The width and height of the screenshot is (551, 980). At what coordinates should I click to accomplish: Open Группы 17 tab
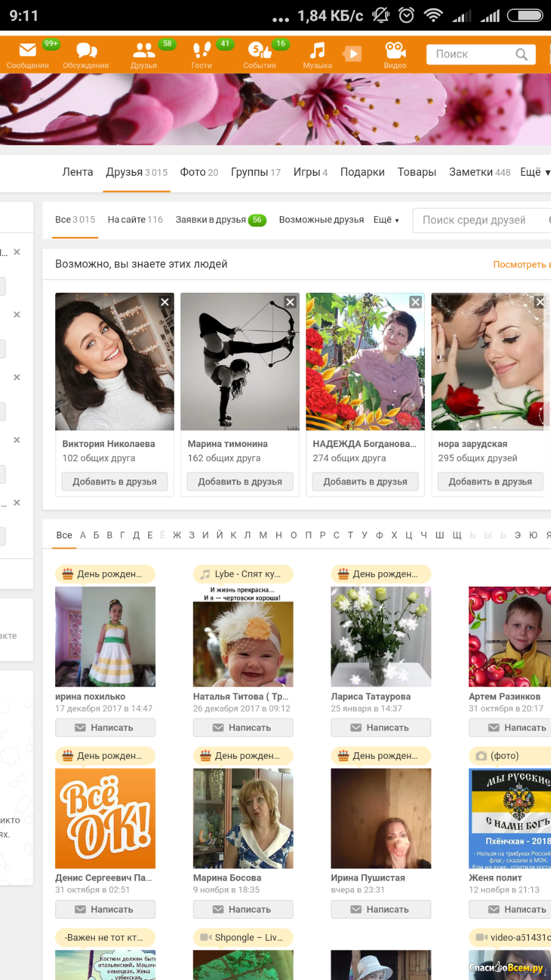pyautogui.click(x=256, y=172)
